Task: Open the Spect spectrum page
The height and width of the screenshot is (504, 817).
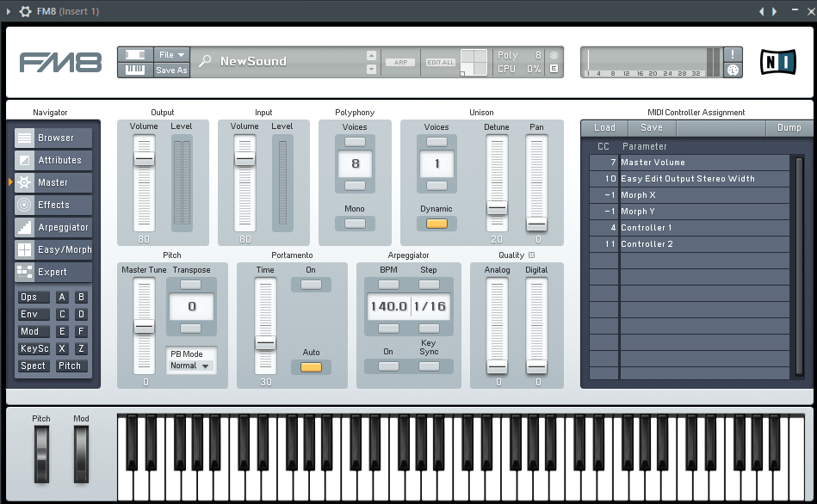Action: (x=34, y=366)
